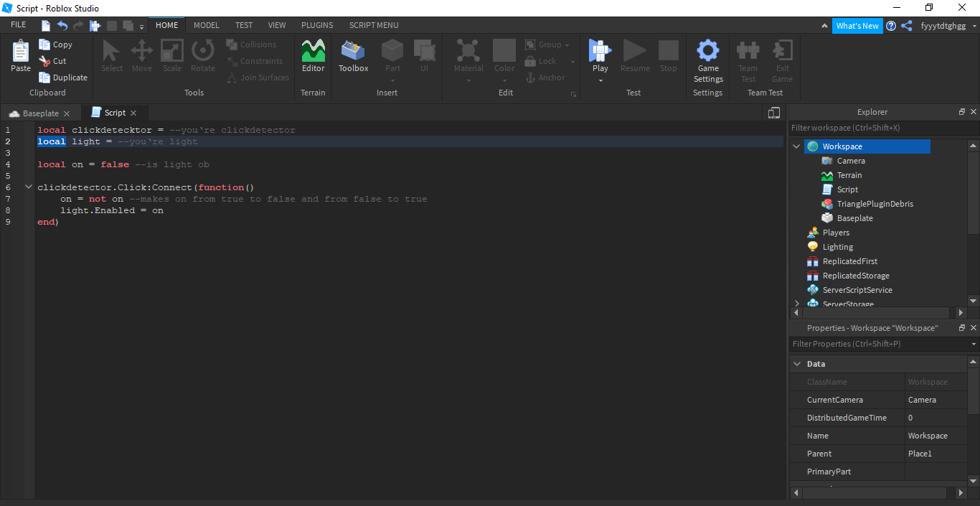Collapse the Data properties section
980x506 pixels.
[x=796, y=364]
